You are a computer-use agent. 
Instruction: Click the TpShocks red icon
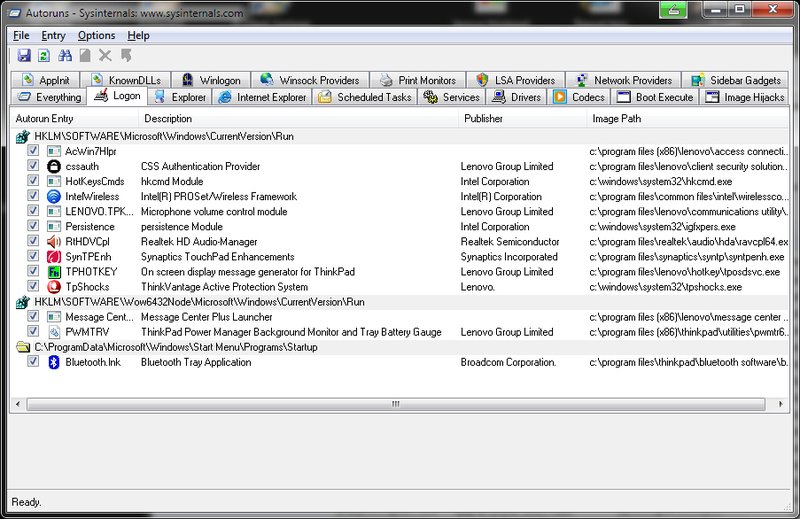[x=54, y=287]
